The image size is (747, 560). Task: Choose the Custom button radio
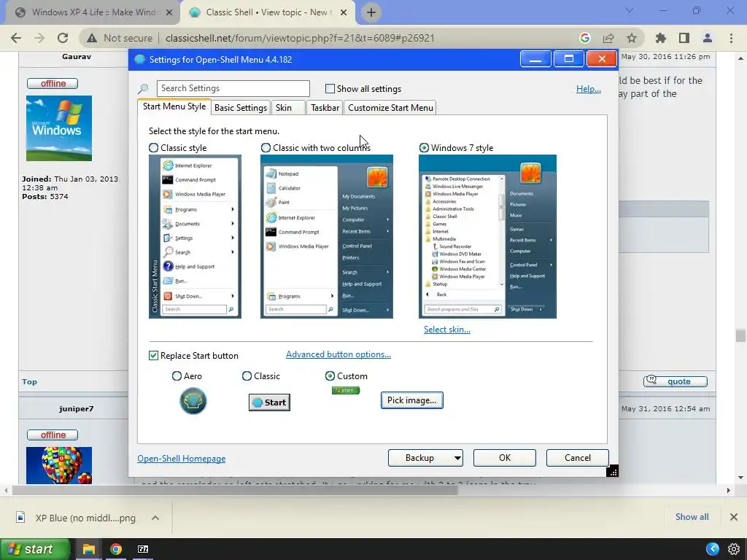[x=330, y=376]
